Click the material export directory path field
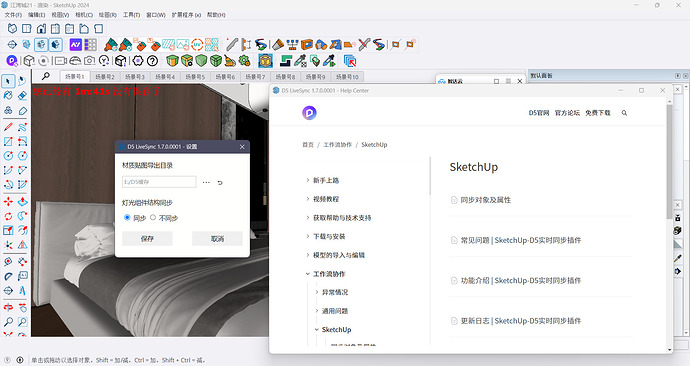This screenshot has width=690, height=366. pyautogui.click(x=159, y=182)
